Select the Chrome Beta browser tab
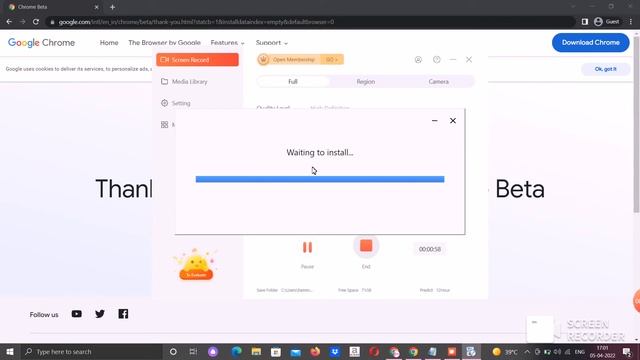640x360 pixels. pyautogui.click(x=53, y=7)
